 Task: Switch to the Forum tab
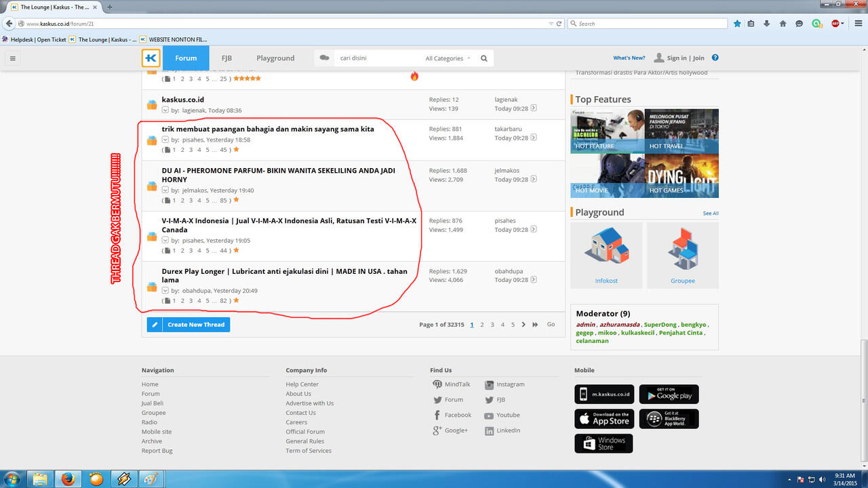click(186, 58)
